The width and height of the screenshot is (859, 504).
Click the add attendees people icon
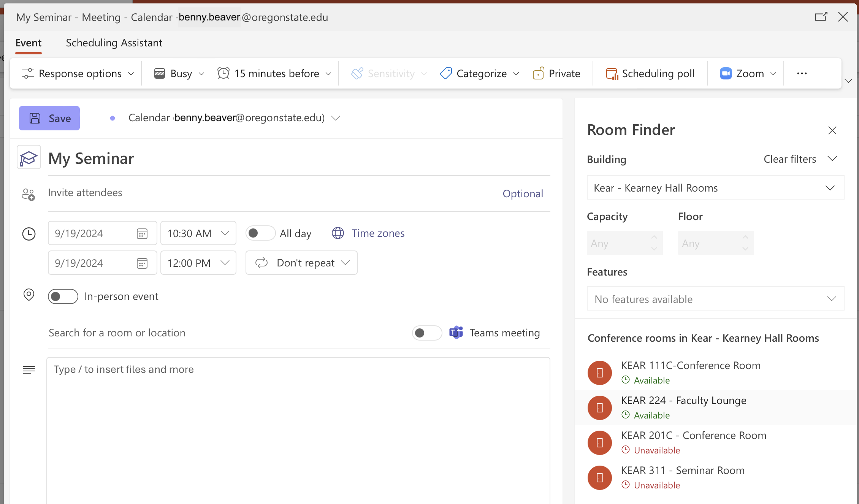(28, 194)
